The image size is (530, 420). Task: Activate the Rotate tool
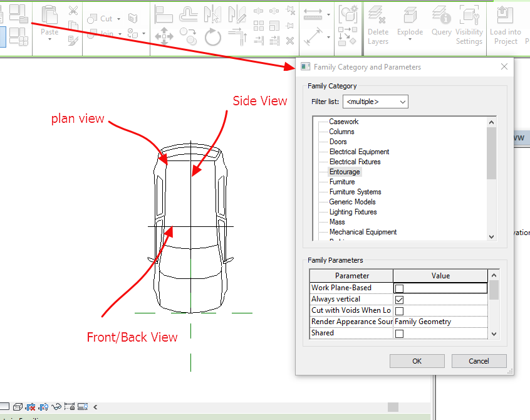click(x=213, y=36)
